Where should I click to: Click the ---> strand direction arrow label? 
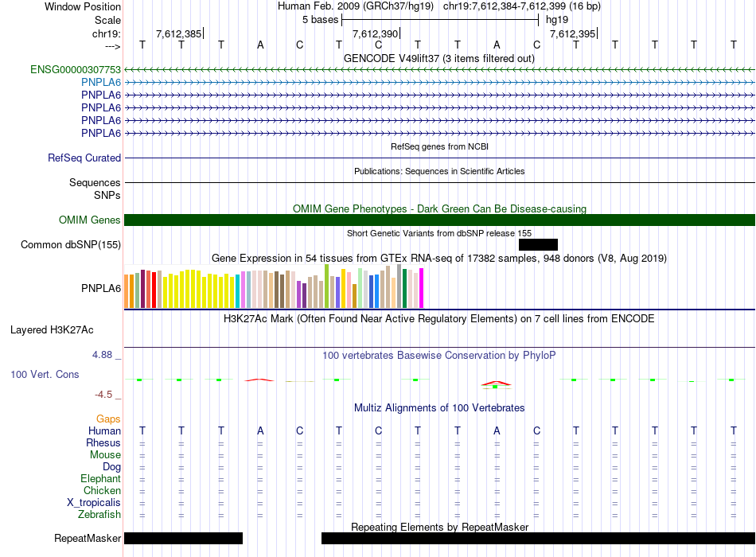(113, 46)
